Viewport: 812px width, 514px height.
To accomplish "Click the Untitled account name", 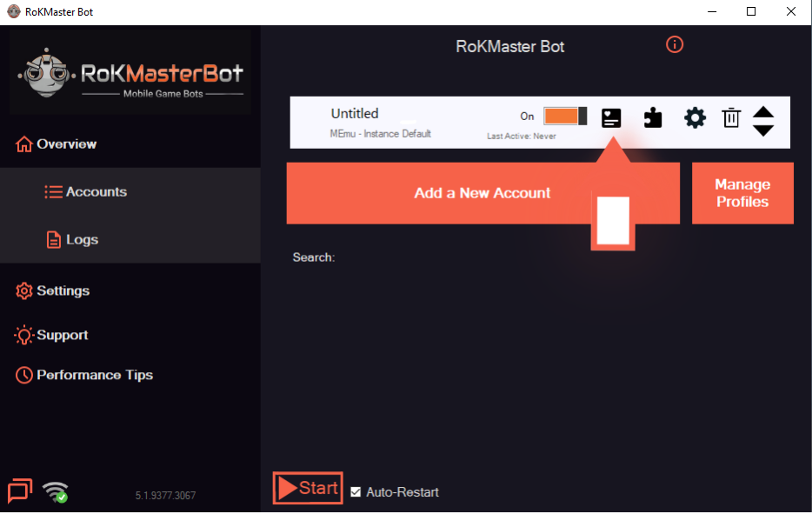I will (x=355, y=113).
